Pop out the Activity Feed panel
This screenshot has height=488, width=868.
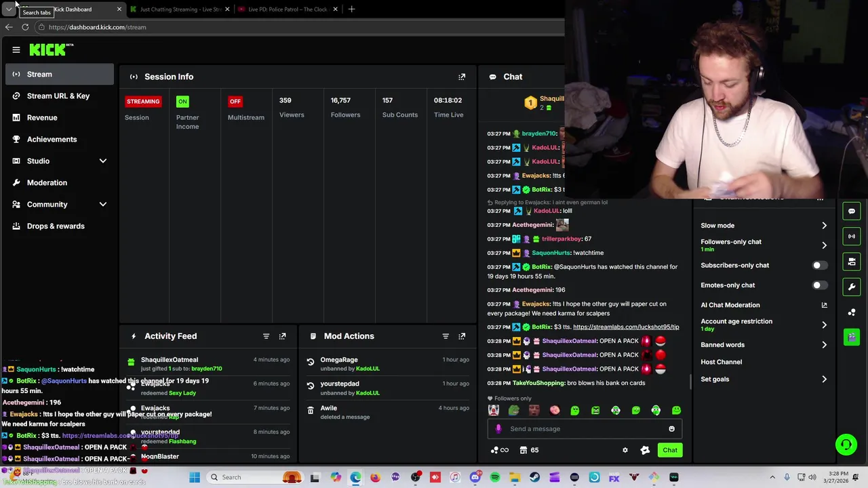(x=282, y=336)
